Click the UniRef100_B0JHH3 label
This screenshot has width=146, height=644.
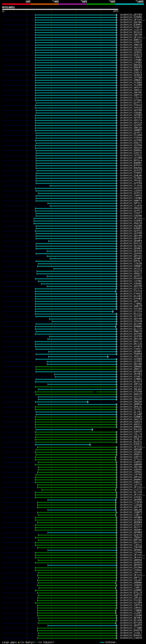tap(131, 296)
